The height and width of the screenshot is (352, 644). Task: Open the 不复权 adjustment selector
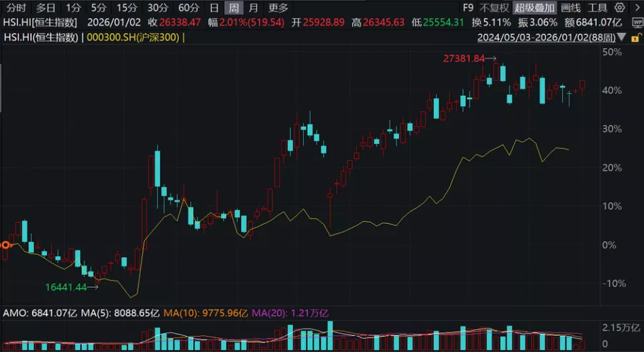click(494, 8)
